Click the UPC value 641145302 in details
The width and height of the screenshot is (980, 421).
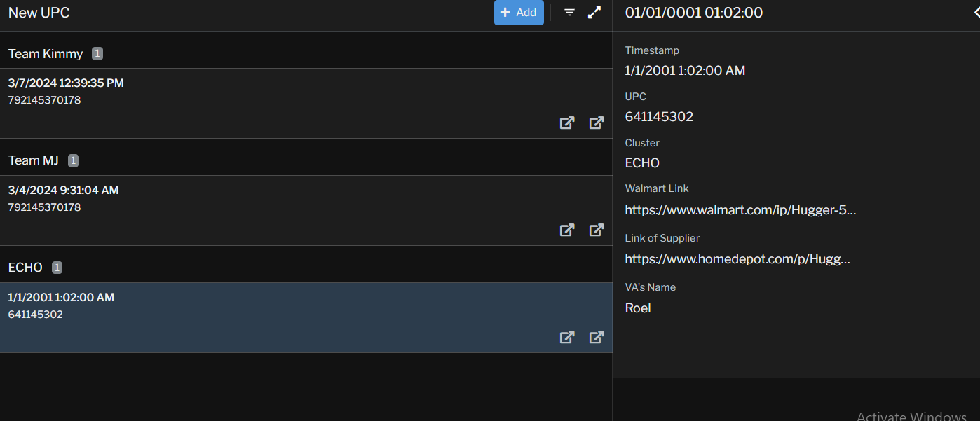659,117
